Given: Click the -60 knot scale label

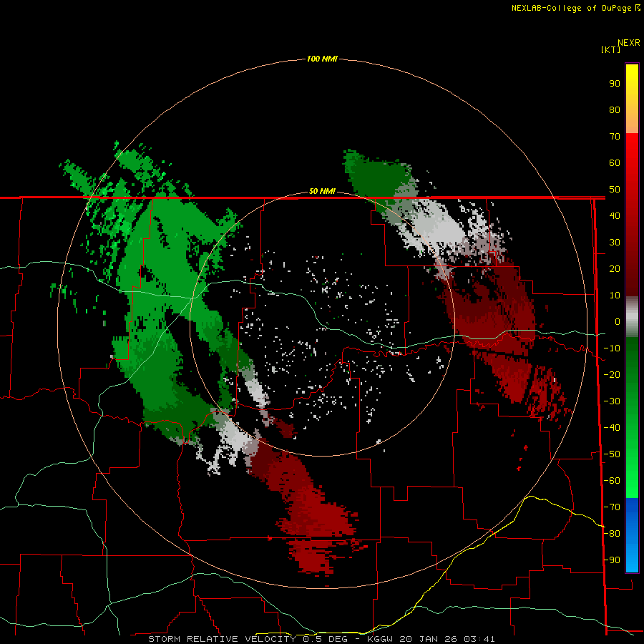Looking at the screenshot, I should point(612,481).
